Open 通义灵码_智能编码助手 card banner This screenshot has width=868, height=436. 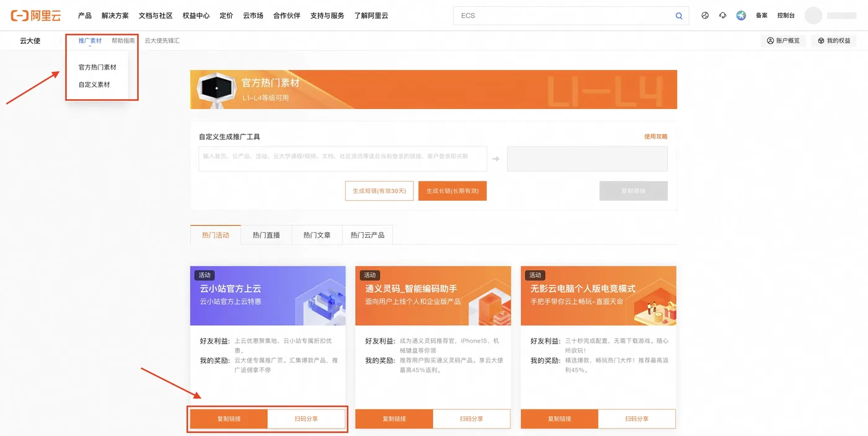(x=433, y=296)
